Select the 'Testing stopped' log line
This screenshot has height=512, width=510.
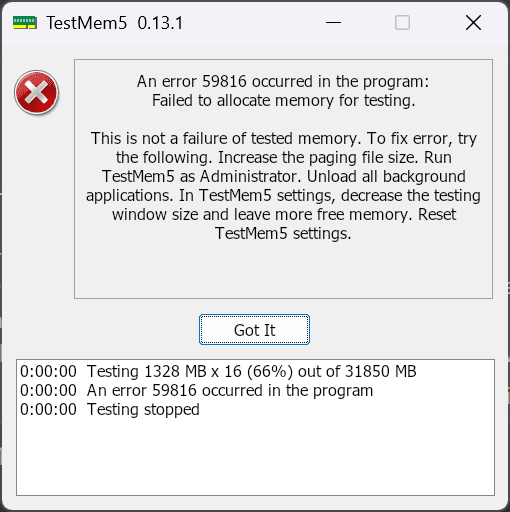pos(110,409)
